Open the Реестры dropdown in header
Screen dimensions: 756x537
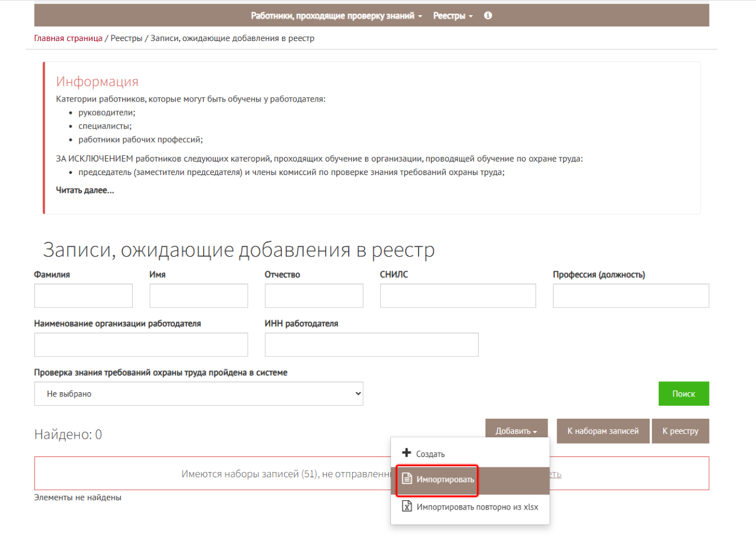[x=453, y=16]
